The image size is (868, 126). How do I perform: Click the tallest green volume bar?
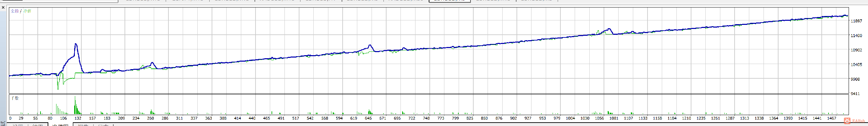(x=75, y=105)
